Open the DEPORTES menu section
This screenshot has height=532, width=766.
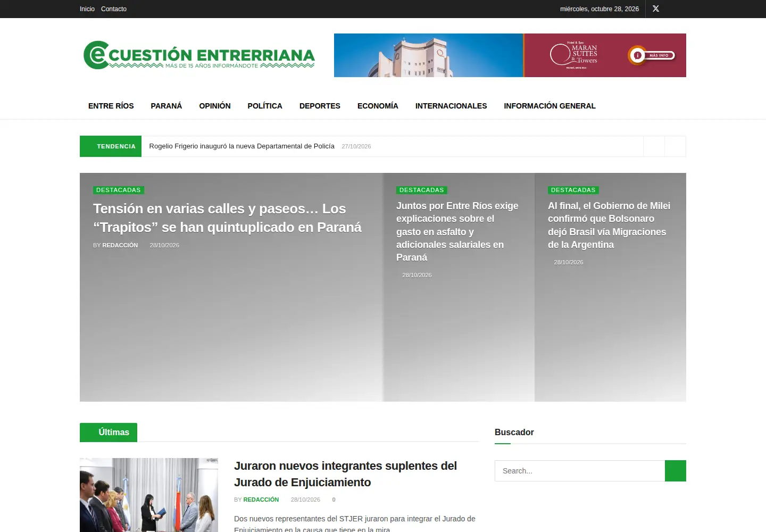(320, 106)
